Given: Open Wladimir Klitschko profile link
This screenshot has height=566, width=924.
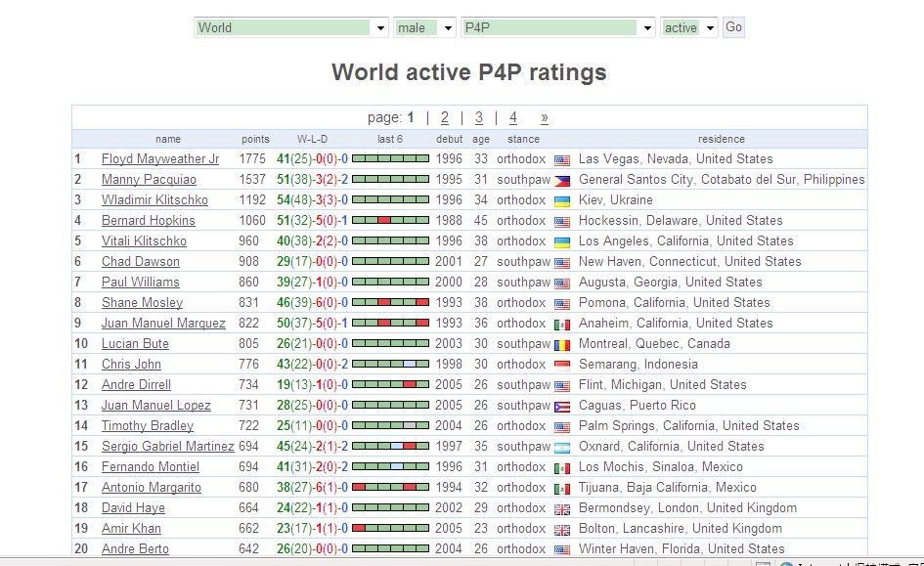Looking at the screenshot, I should click(154, 200).
